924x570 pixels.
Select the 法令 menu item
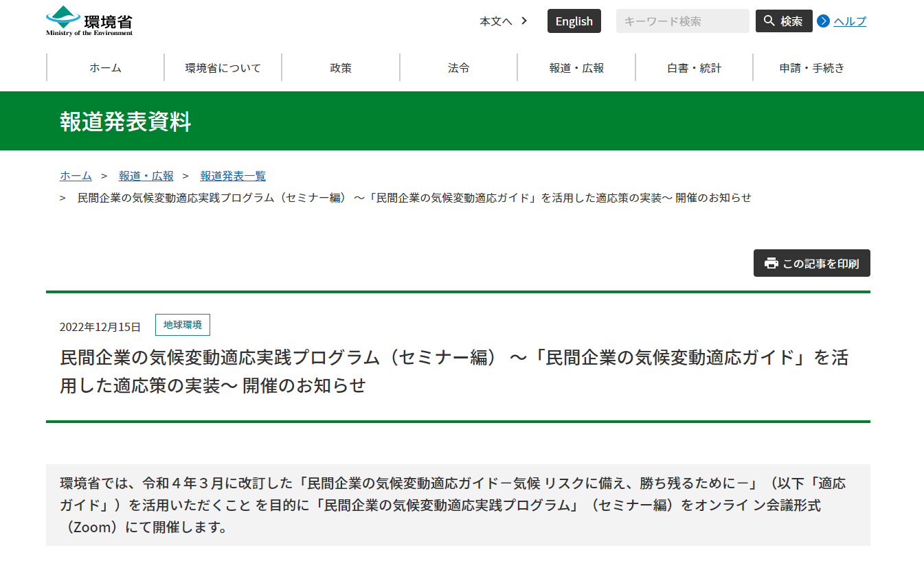pos(458,67)
